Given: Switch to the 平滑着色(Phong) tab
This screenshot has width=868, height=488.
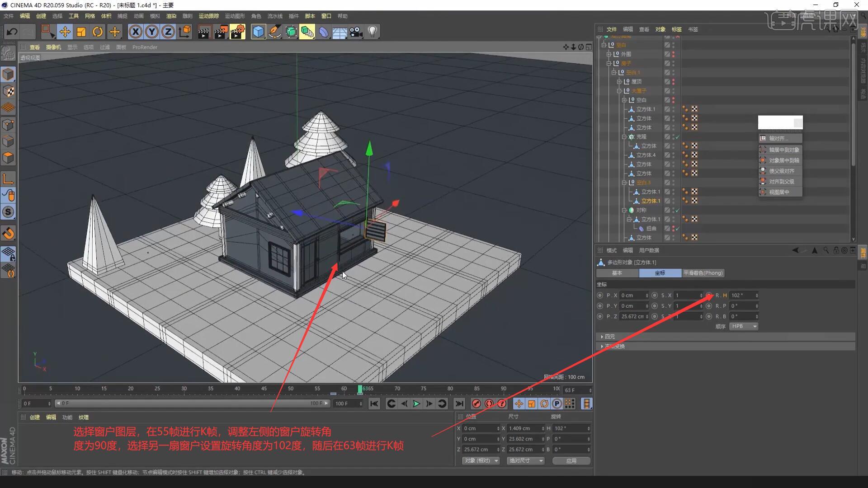Looking at the screenshot, I should tap(703, 273).
